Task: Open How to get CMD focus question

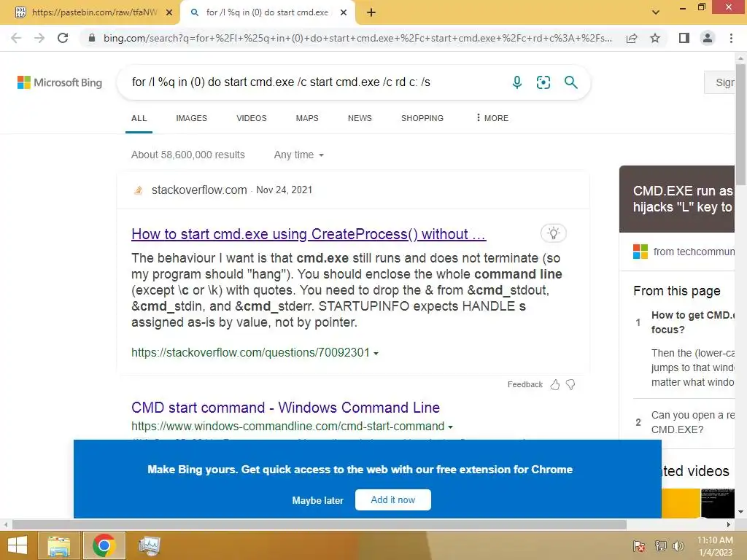Action: (693, 322)
